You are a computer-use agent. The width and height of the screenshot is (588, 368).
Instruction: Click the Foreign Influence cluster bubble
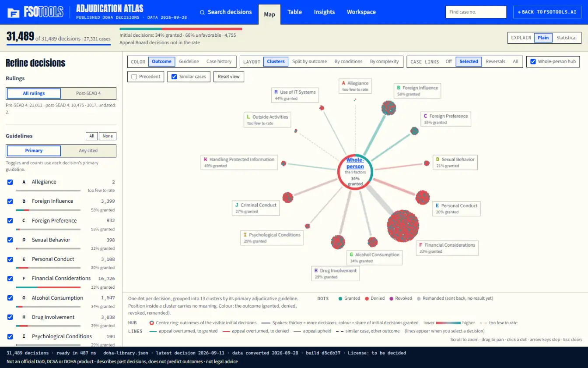pyautogui.click(x=388, y=108)
